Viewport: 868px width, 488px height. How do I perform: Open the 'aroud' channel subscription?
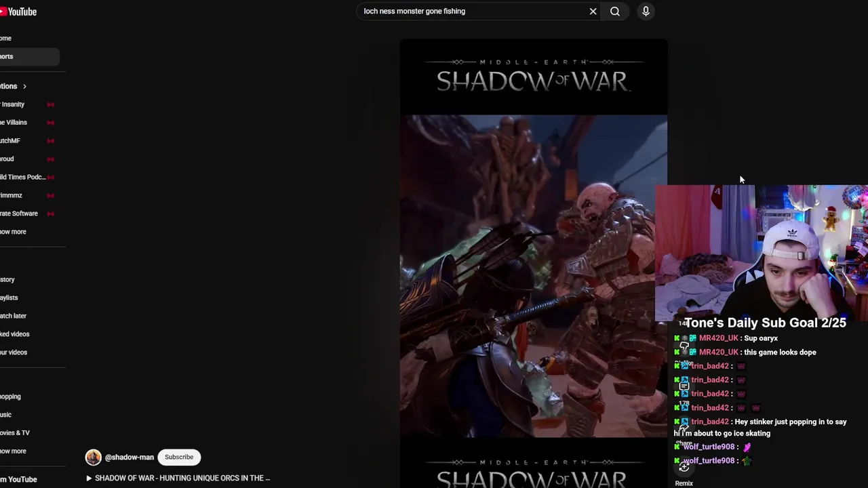[7, 159]
